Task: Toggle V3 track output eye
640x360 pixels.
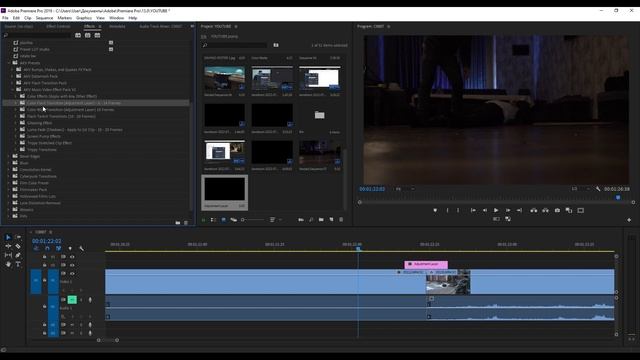Action: point(72,257)
